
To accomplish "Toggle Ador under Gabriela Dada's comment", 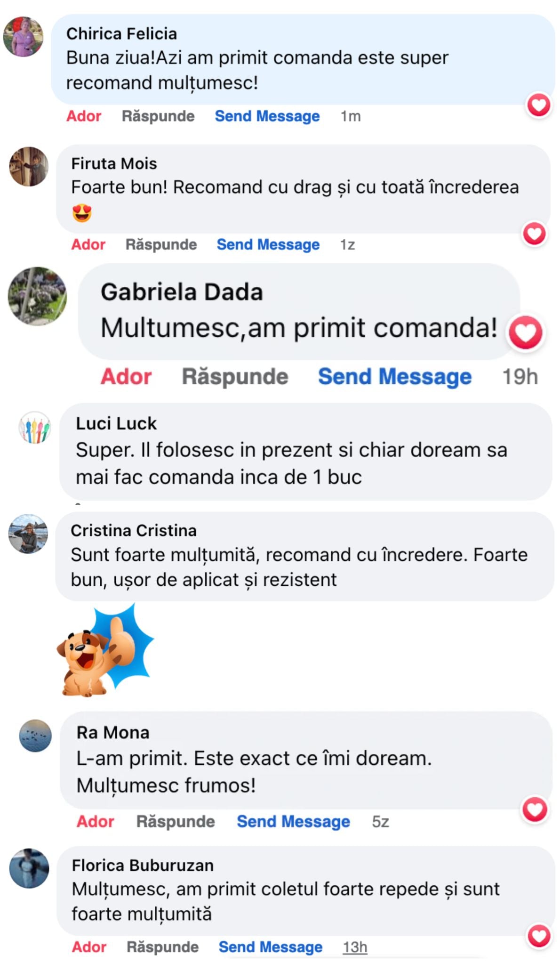I will pos(126,377).
